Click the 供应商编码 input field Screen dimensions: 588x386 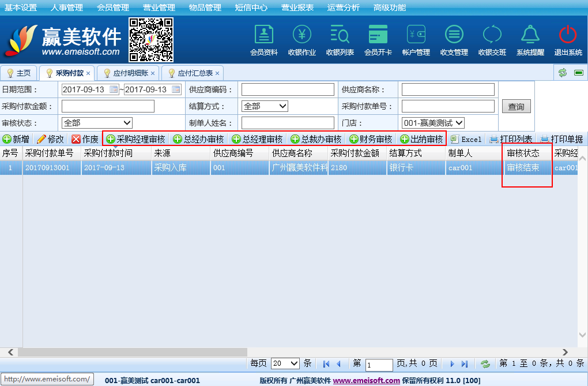pos(288,89)
